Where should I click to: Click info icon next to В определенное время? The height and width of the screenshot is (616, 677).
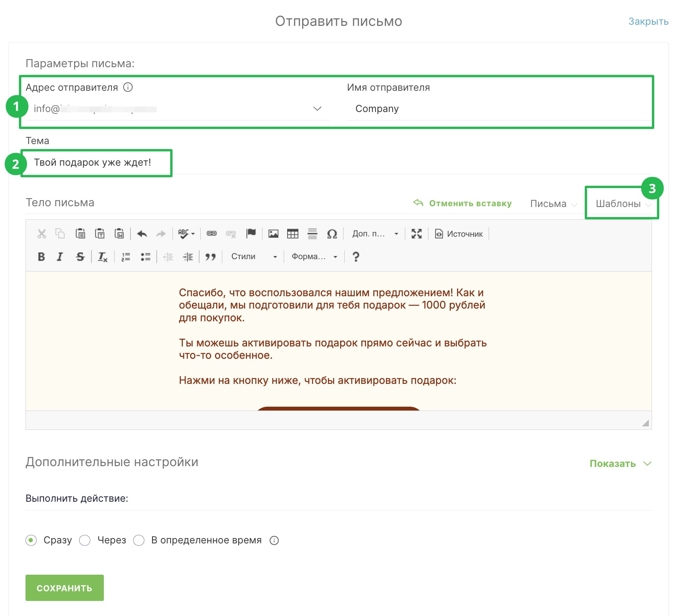(x=274, y=540)
